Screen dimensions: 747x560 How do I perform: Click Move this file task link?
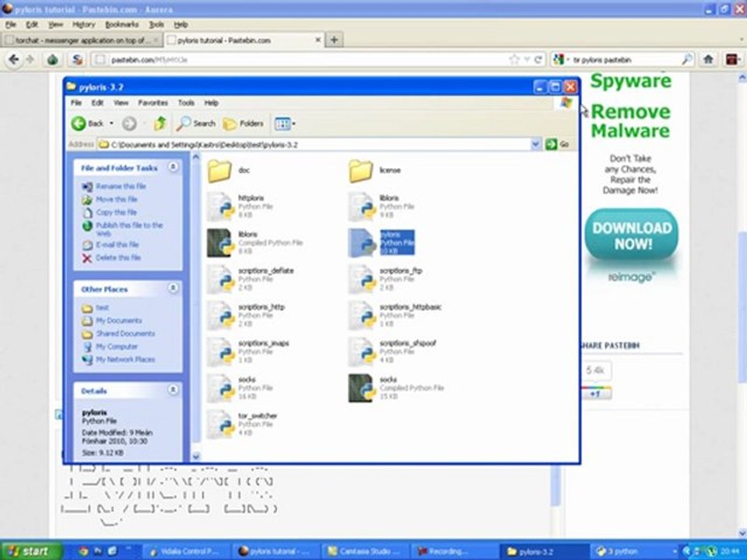point(110,200)
